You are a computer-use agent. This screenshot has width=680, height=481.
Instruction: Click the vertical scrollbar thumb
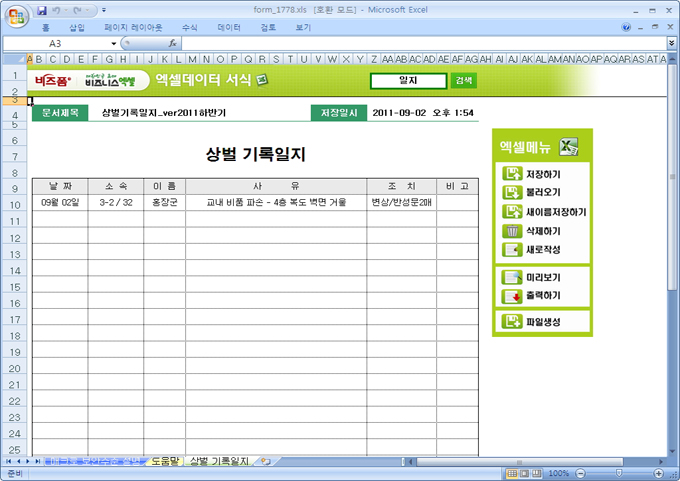(x=672, y=177)
